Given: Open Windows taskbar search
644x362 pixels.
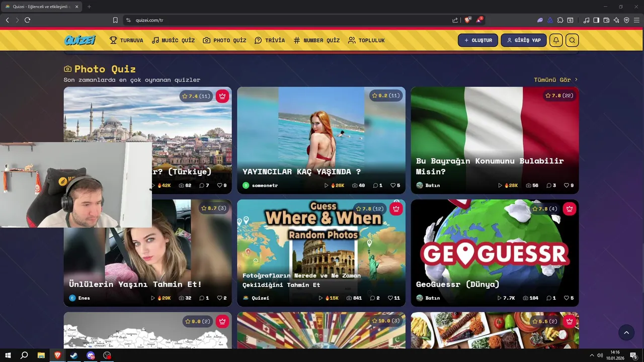Looking at the screenshot, I should (24, 355).
